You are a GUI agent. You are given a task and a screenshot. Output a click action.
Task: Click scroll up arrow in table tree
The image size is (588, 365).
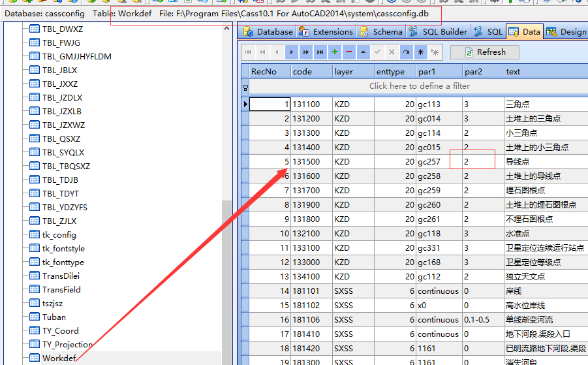(x=226, y=29)
